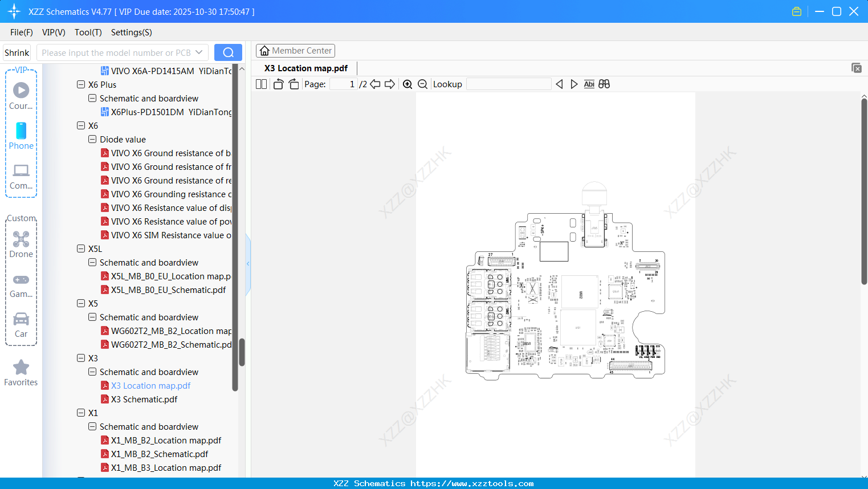The width and height of the screenshot is (868, 489).
Task: Switch to the X3 Location map.pdf tab
Action: point(305,68)
